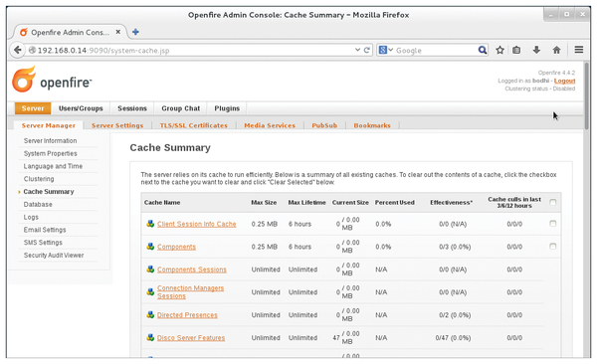Open the bookmarks list clipboard icon
Screen dimensions: 597x364
[x=516, y=50]
